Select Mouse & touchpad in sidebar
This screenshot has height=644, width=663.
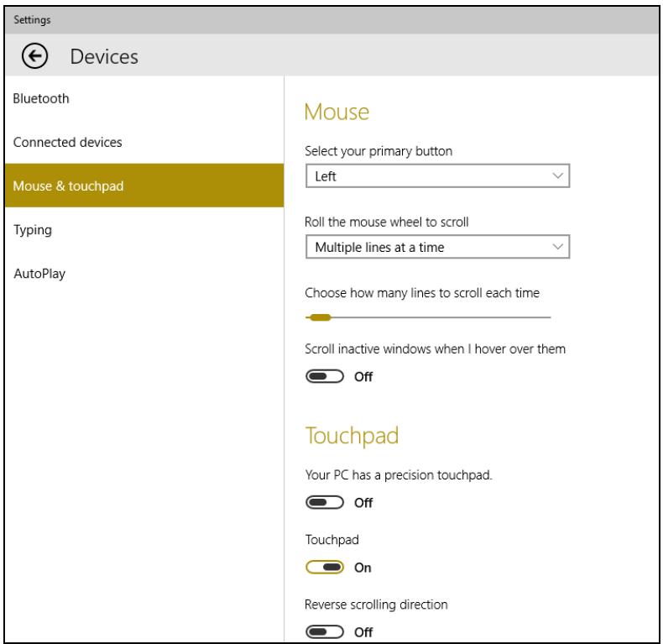(144, 186)
